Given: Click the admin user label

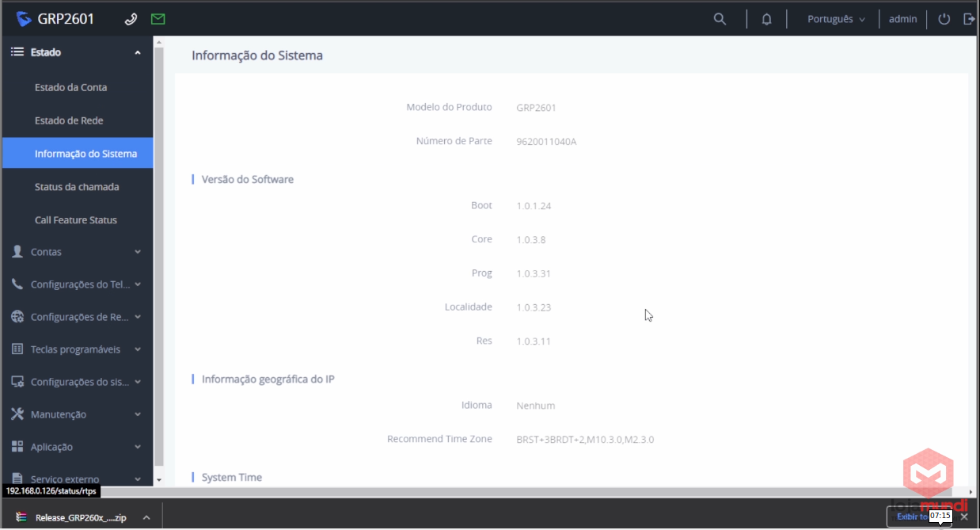Looking at the screenshot, I should coord(902,19).
